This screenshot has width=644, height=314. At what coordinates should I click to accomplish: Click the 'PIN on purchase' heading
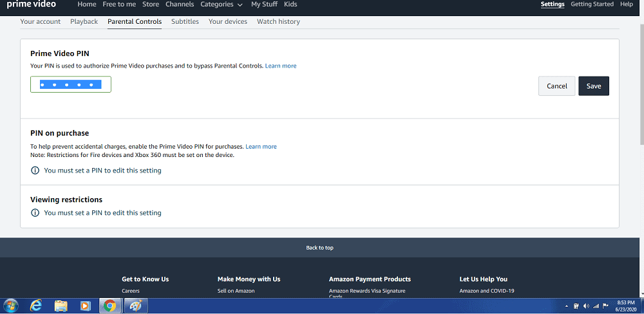[59, 133]
